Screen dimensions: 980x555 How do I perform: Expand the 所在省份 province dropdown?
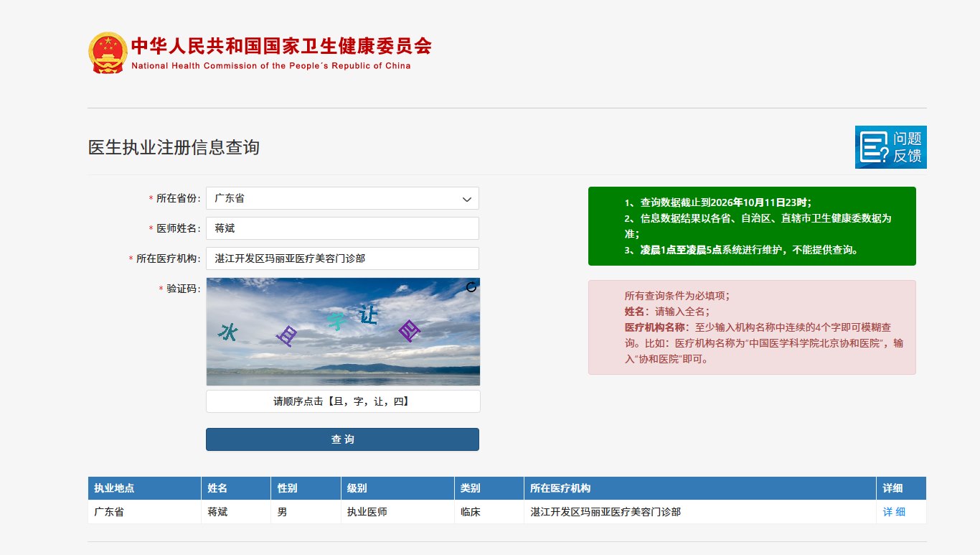(342, 198)
